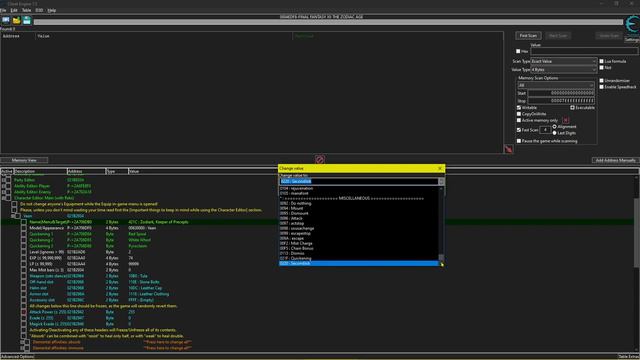Viewport: 640px width, 360px height.
Task: Click the Stop address input field
Action: [561, 100]
